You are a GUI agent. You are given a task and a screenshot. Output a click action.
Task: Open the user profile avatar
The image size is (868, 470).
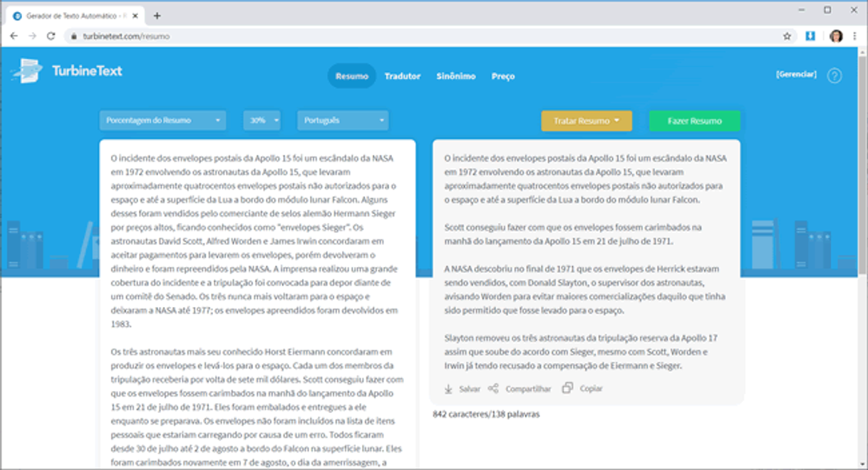tap(835, 36)
